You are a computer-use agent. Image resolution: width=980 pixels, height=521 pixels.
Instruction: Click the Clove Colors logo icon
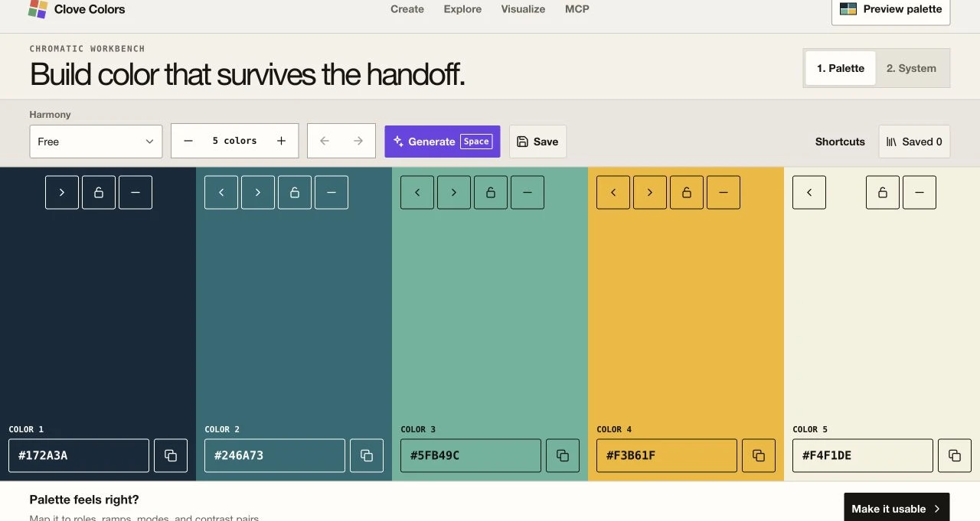38,9
